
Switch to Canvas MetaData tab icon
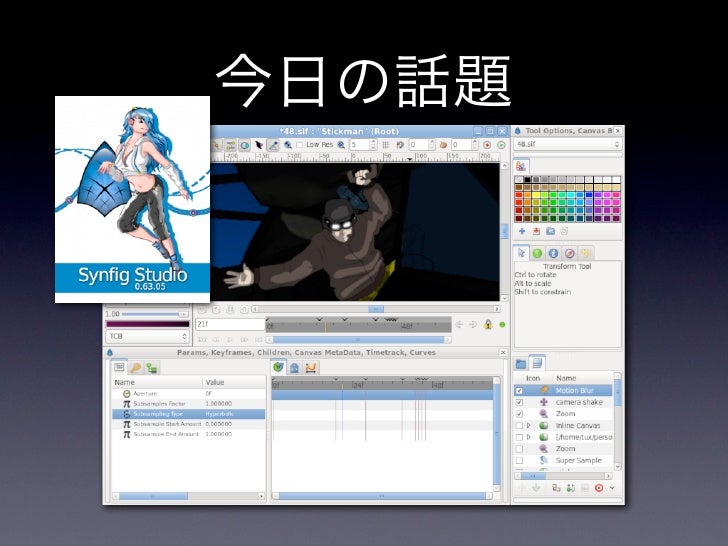click(294, 368)
